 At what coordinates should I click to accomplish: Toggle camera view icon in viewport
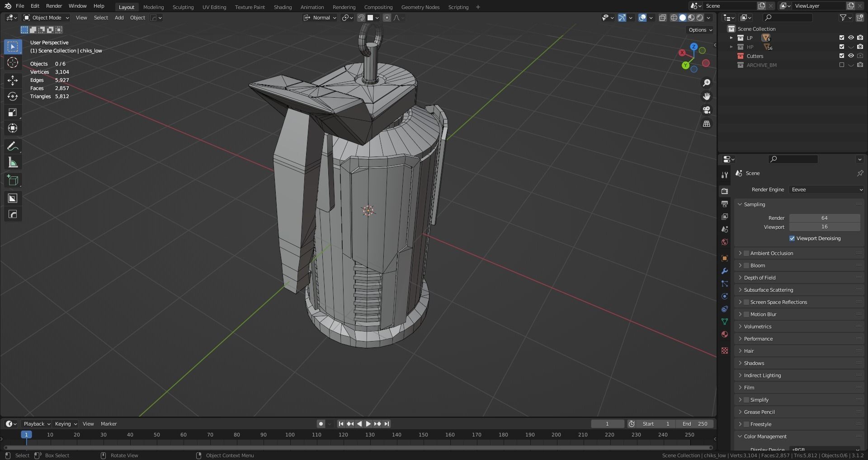click(x=707, y=110)
